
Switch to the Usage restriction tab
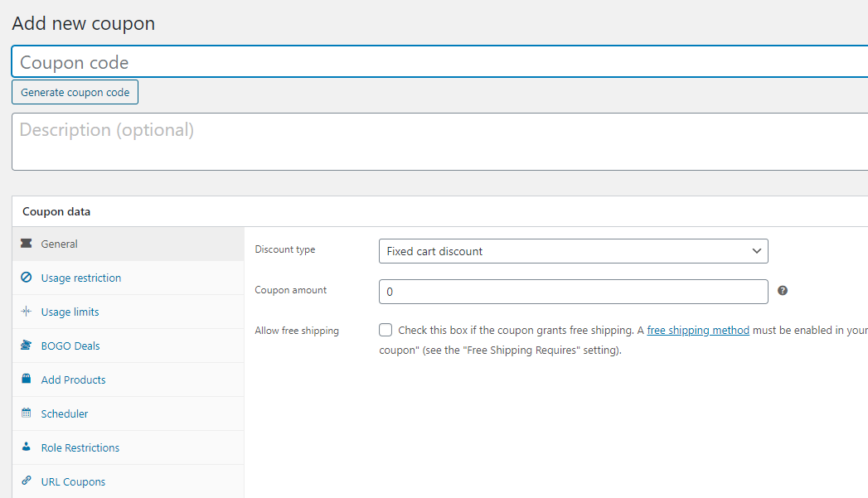point(81,278)
